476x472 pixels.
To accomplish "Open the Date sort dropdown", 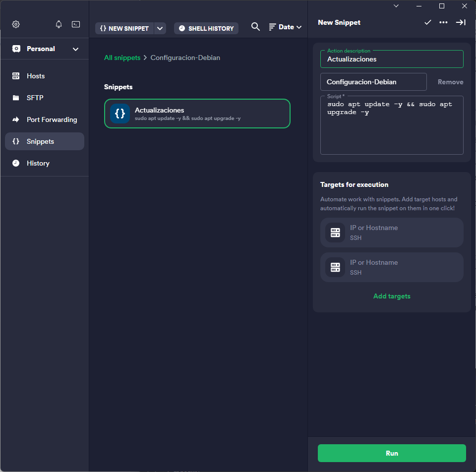I will coord(286,27).
